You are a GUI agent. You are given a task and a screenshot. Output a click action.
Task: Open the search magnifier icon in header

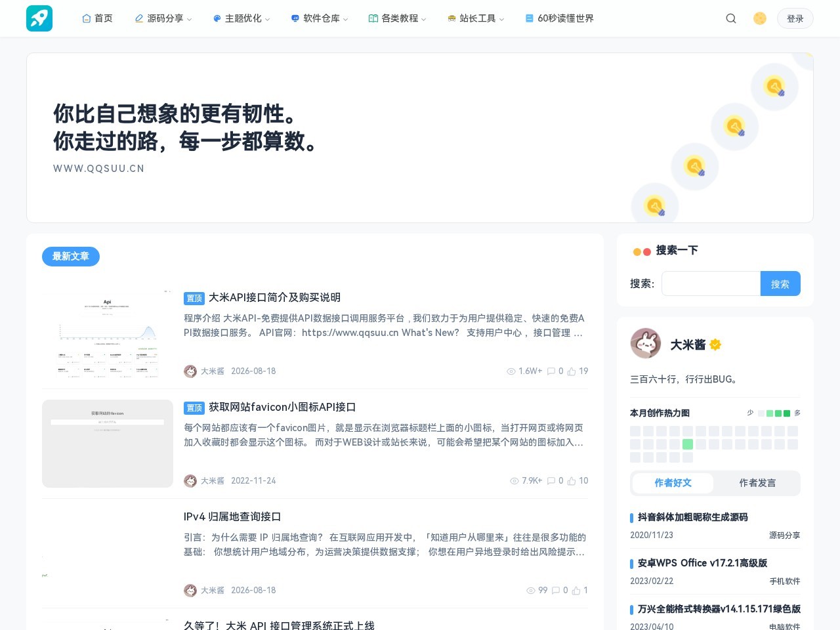point(731,18)
